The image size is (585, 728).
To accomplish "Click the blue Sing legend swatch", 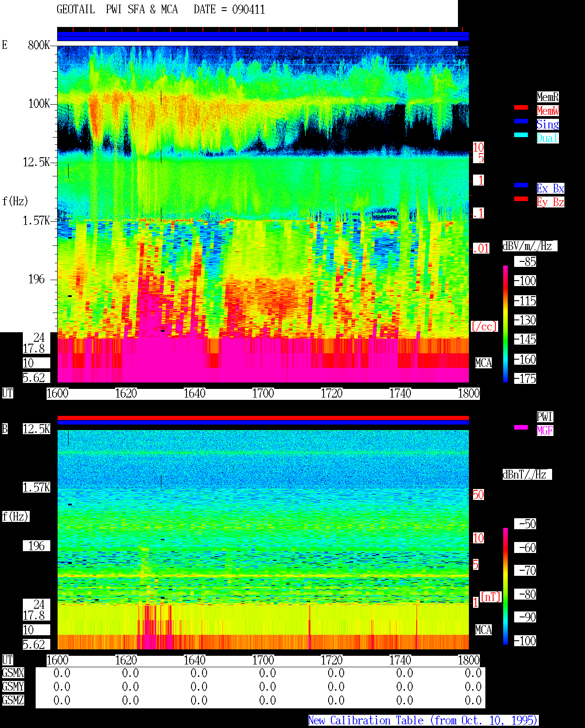I will click(521, 121).
